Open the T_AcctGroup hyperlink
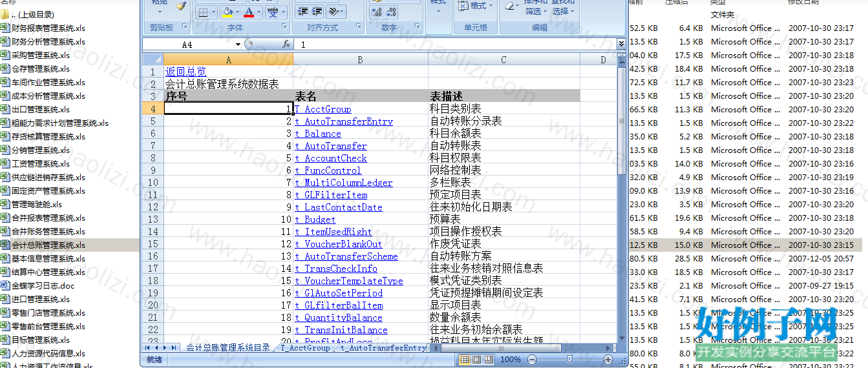 pos(323,109)
